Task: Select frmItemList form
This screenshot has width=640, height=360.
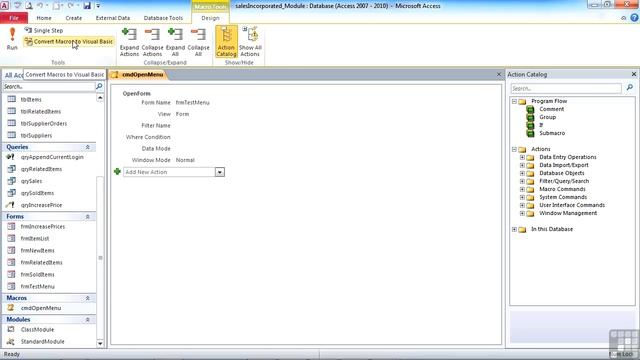Action: point(35,238)
